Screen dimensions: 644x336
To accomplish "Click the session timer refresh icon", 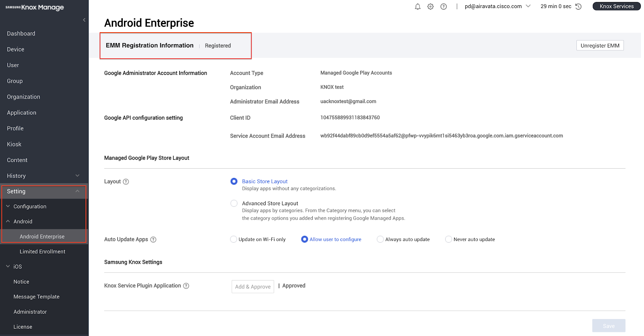I will [x=578, y=6].
